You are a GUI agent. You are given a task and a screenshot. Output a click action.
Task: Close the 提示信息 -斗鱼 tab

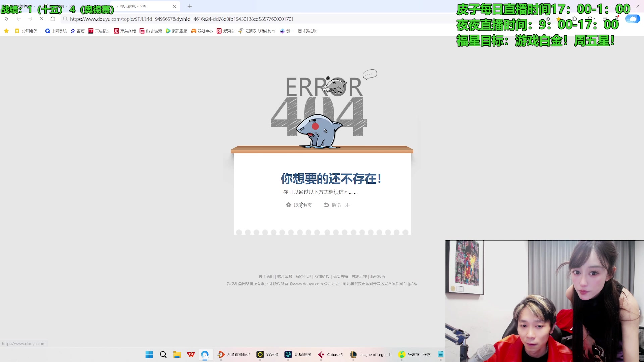174,6
